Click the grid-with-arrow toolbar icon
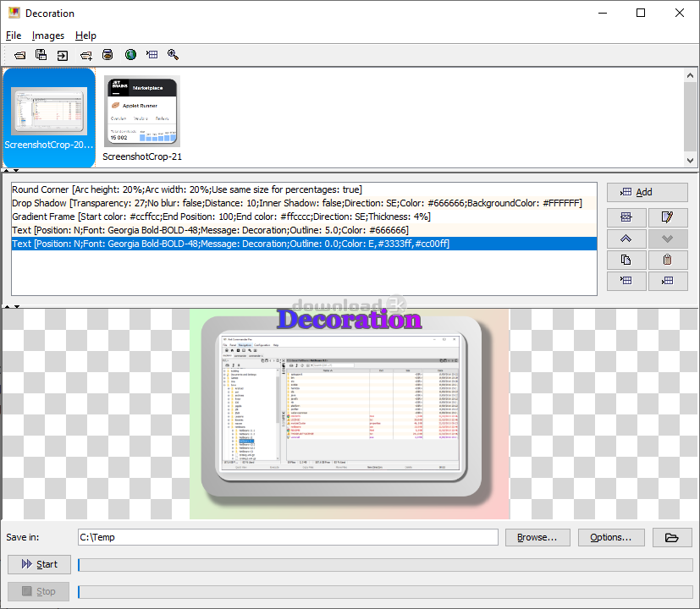Viewport: 700px width, 609px height. (152, 55)
